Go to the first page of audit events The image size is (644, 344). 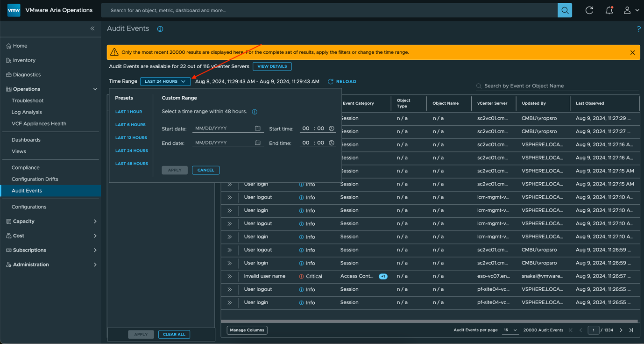571,330
